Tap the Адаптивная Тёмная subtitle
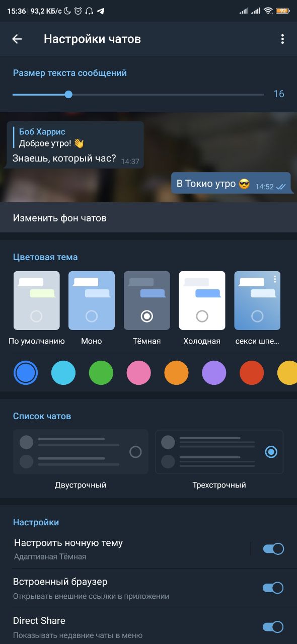 (x=50, y=557)
